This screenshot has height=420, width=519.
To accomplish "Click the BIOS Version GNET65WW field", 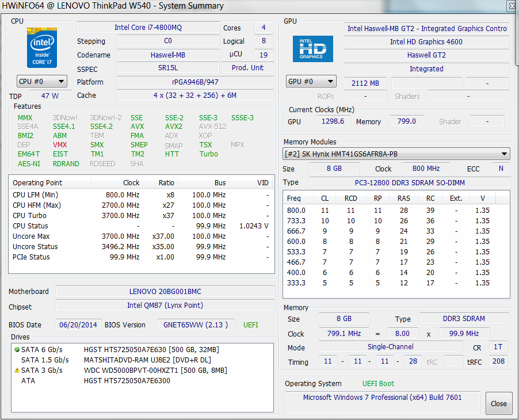I will (196, 325).
